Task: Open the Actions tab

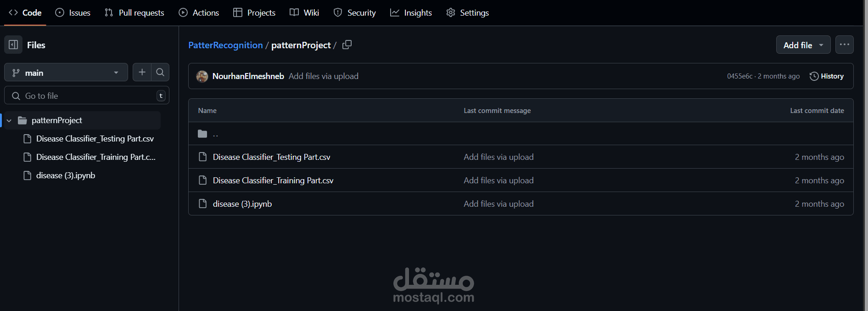Action: (199, 13)
